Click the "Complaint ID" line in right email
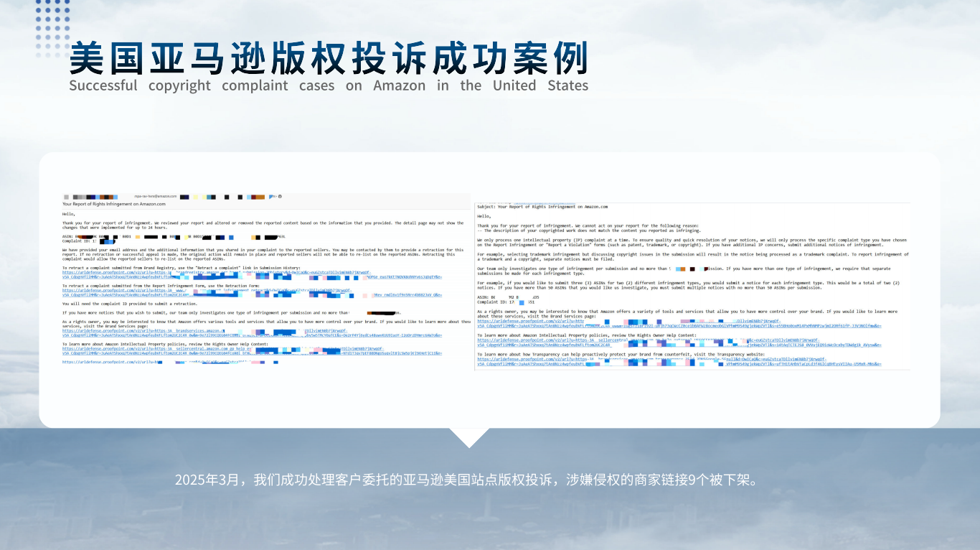980x550 pixels. 506,302
